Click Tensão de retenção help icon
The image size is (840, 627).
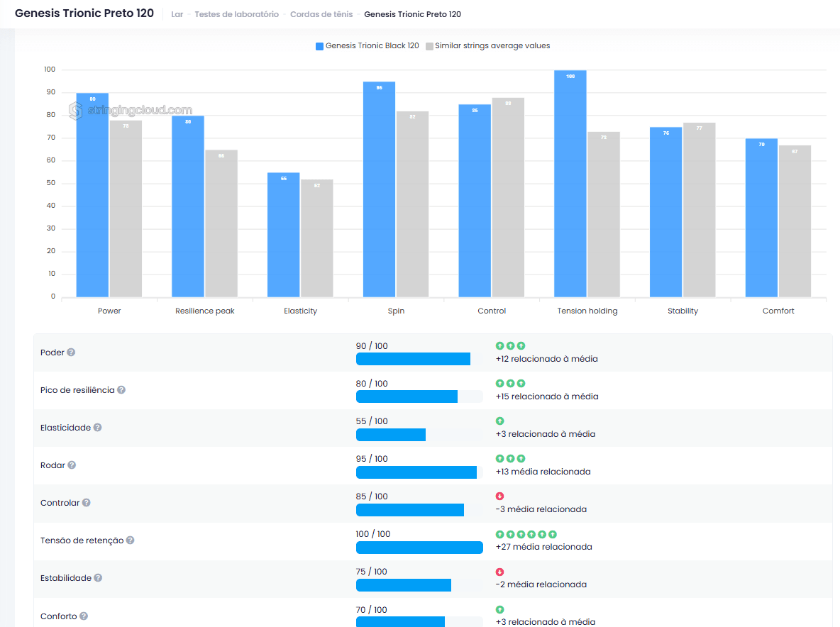(x=130, y=540)
